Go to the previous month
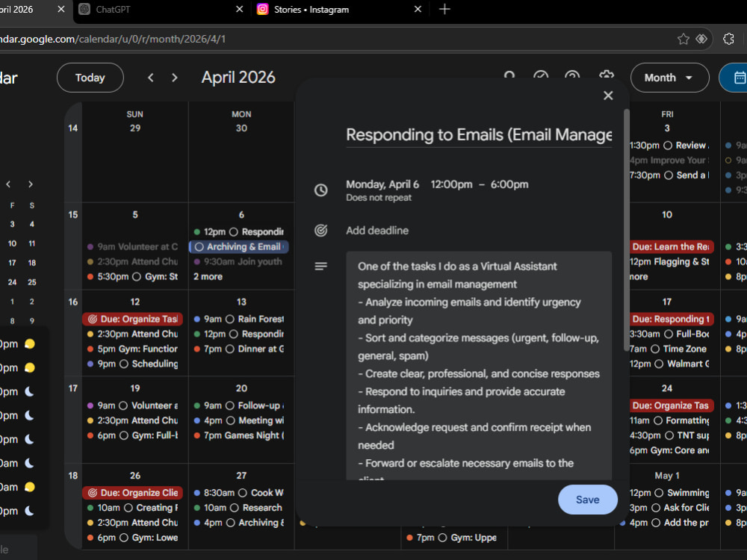Image resolution: width=747 pixels, height=560 pixels. 151,78
